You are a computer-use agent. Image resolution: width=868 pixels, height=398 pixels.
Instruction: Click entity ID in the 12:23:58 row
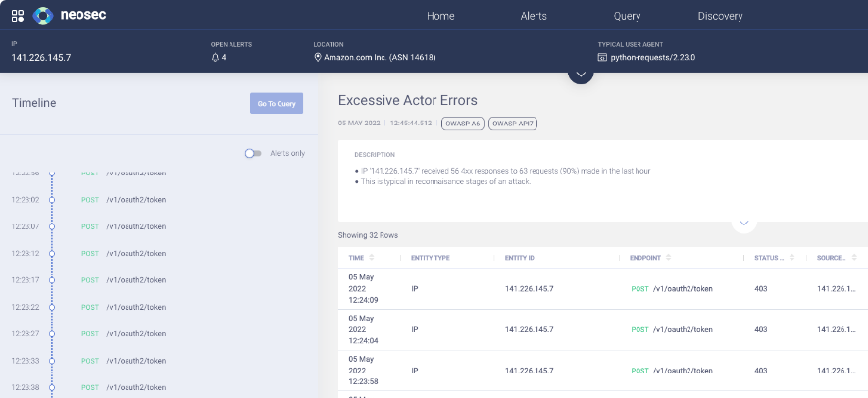coord(529,371)
